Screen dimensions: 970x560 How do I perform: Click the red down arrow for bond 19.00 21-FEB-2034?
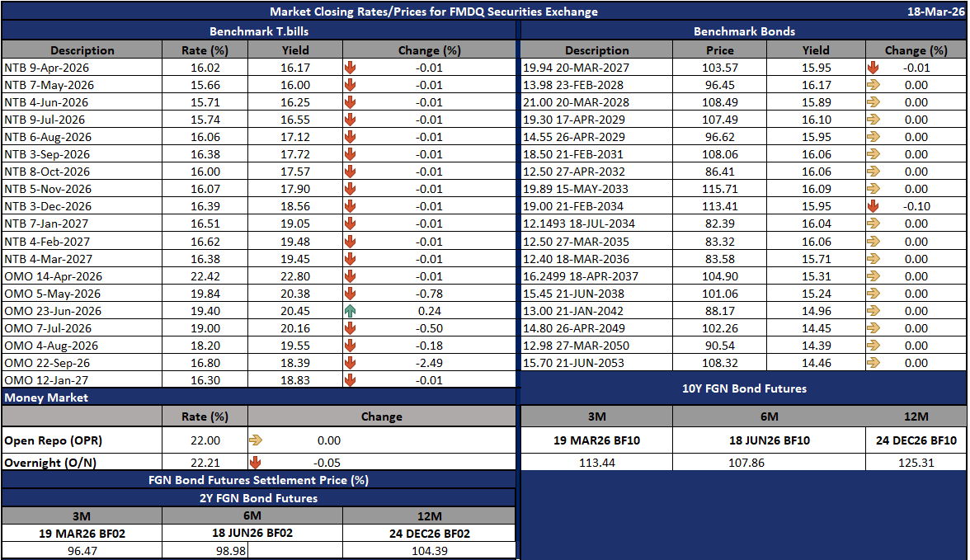coord(873,206)
